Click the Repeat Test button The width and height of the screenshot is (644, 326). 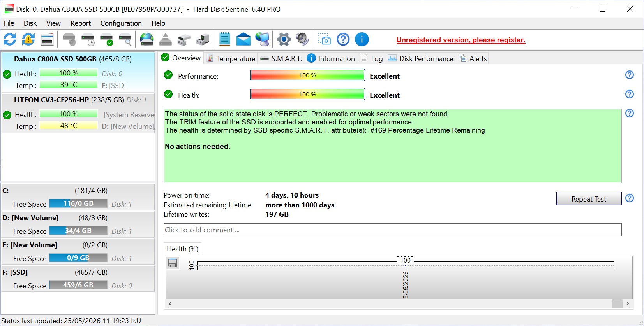click(x=589, y=199)
